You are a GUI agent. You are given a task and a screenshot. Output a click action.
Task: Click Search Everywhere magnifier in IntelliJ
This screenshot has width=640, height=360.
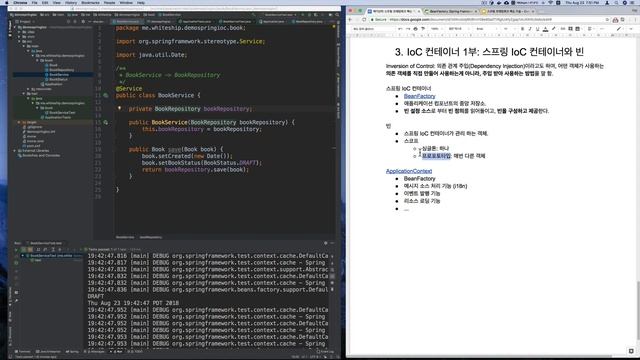337,15
